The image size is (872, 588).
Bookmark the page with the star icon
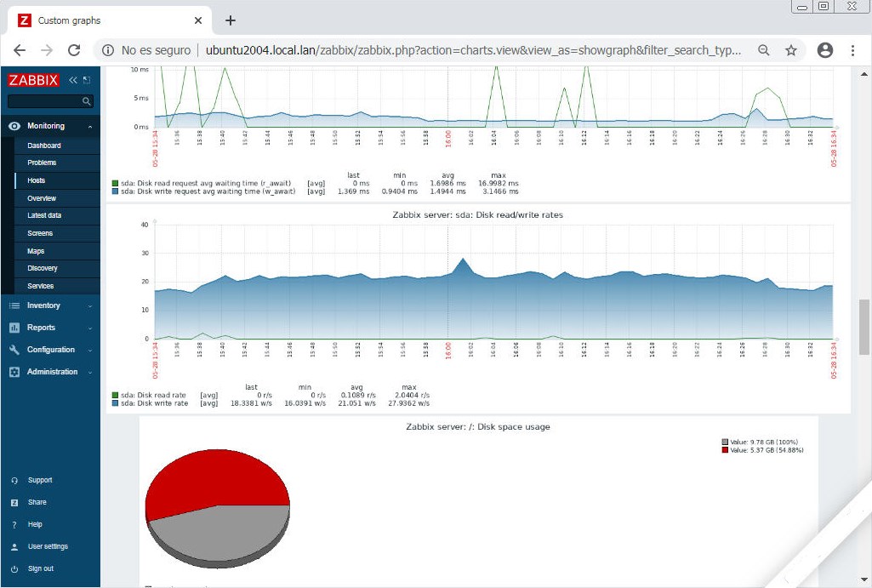pos(791,50)
